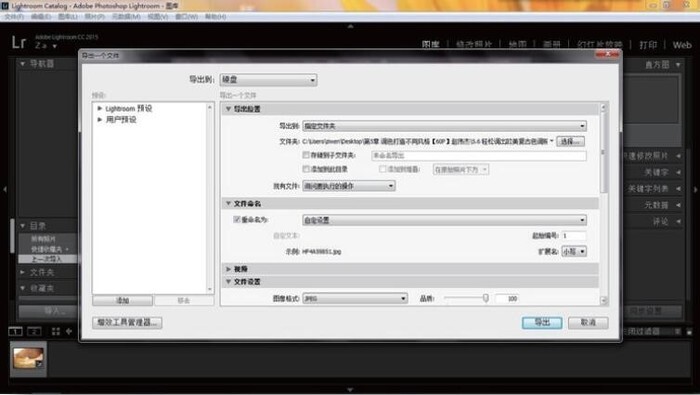The image size is (700, 395).
Task: Enable the 存储到子文件夹 checkbox
Action: [x=306, y=155]
